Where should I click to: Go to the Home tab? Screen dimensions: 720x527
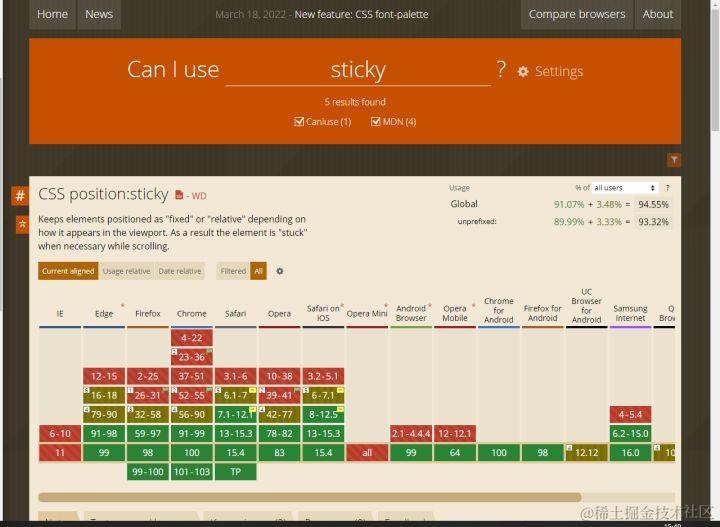52,14
